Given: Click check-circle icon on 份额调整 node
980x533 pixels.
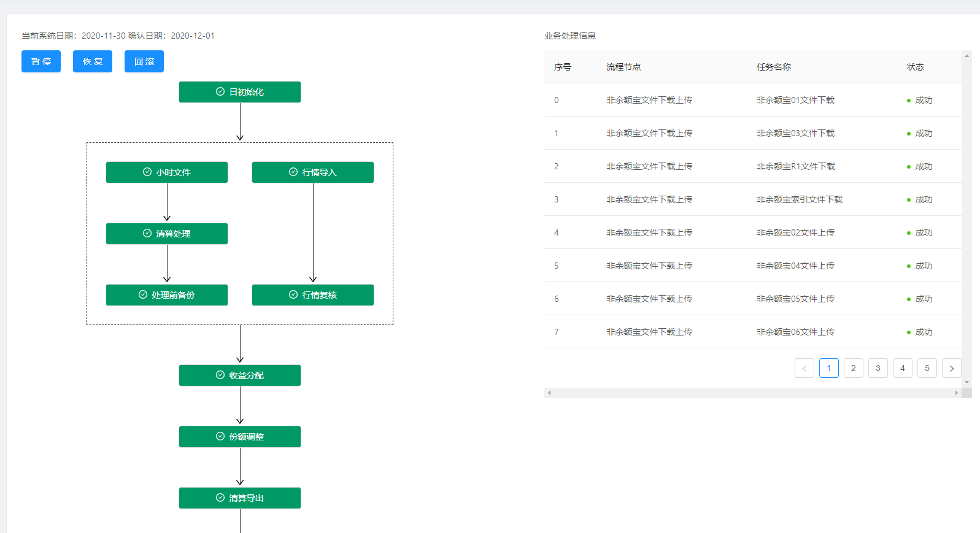Looking at the screenshot, I should tap(220, 436).
